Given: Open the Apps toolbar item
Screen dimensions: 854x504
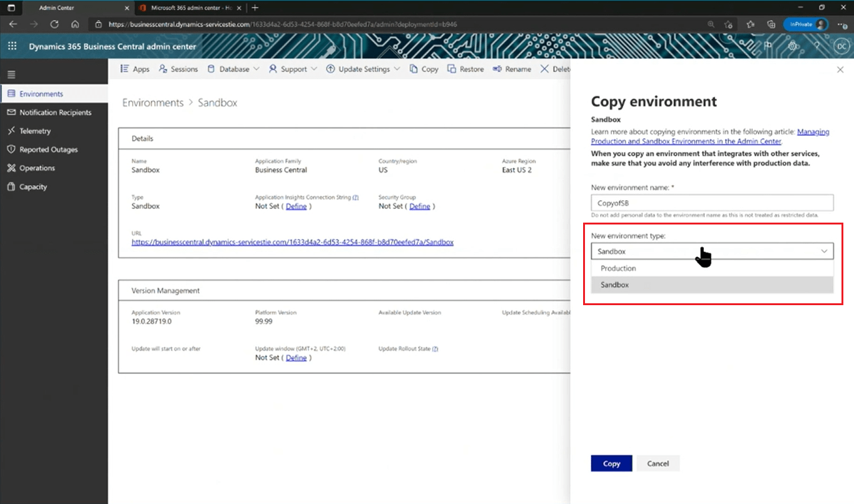Looking at the screenshot, I should tap(134, 69).
